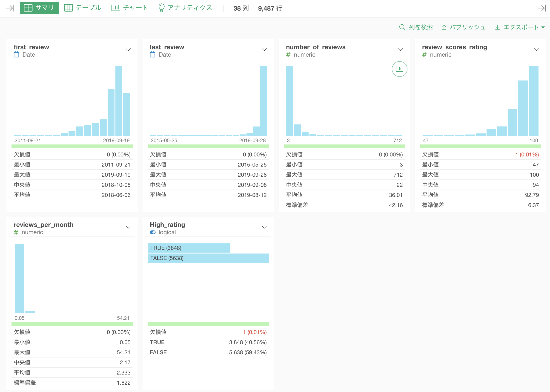Click High_rating green data-quality bar
The image size is (550, 392).
[208, 324]
